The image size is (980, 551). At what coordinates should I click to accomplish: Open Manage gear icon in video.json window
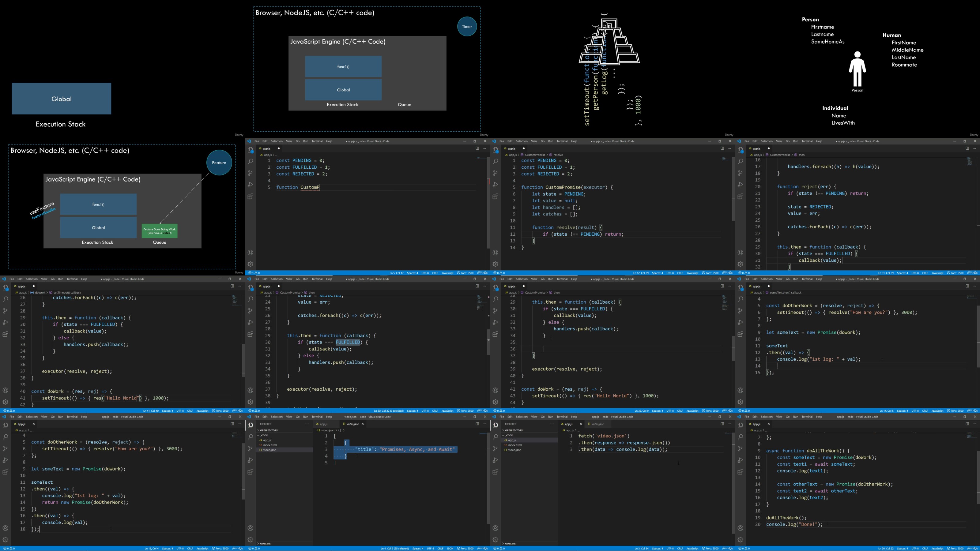click(250, 539)
